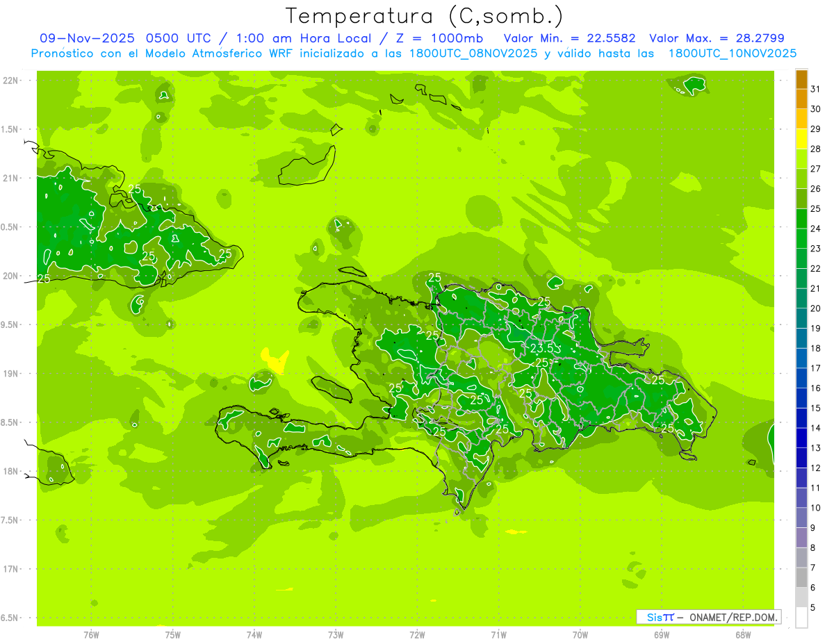Click the WRF model forecast description line
The height and width of the screenshot is (644, 834).
414,53
